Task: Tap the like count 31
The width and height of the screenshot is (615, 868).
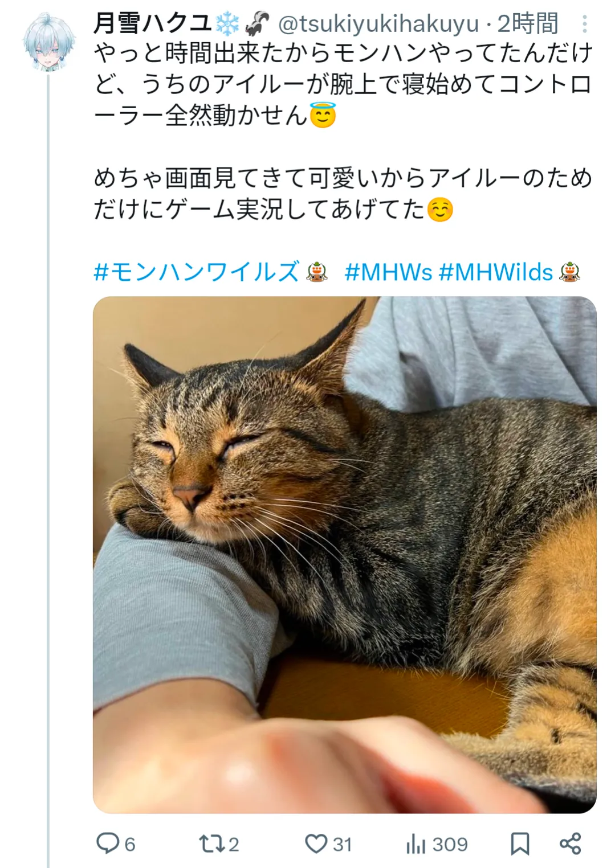Action: [x=342, y=844]
